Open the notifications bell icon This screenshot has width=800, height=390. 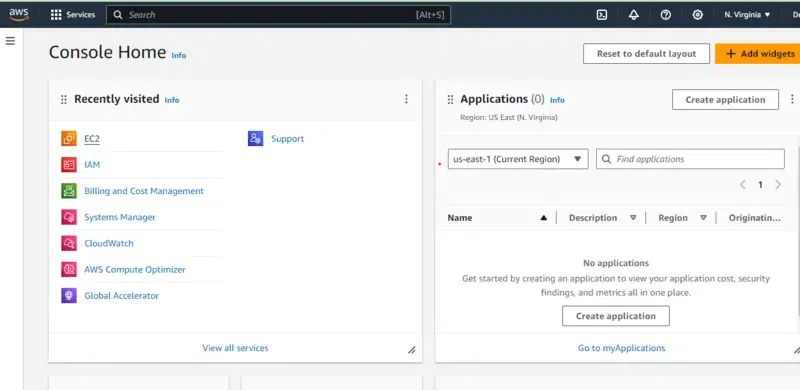634,15
